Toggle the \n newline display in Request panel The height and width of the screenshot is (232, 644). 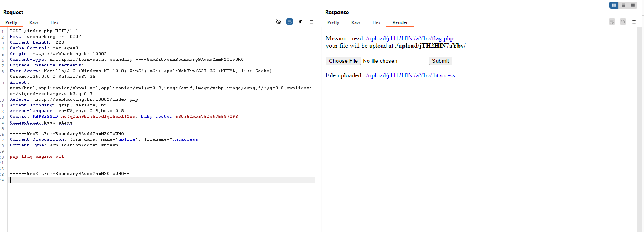tap(300, 22)
